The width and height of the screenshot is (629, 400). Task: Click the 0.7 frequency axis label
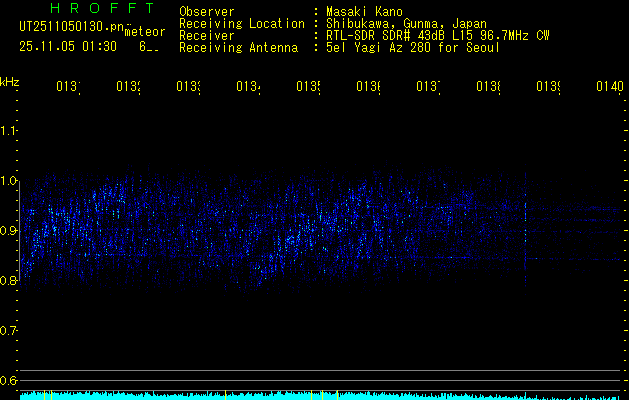pyautogui.click(x=9, y=331)
